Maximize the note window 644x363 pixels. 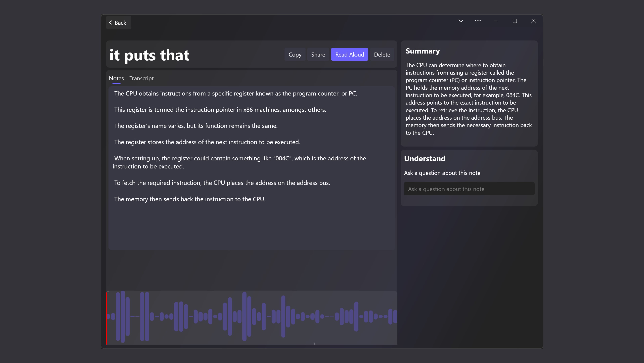pyautogui.click(x=515, y=21)
